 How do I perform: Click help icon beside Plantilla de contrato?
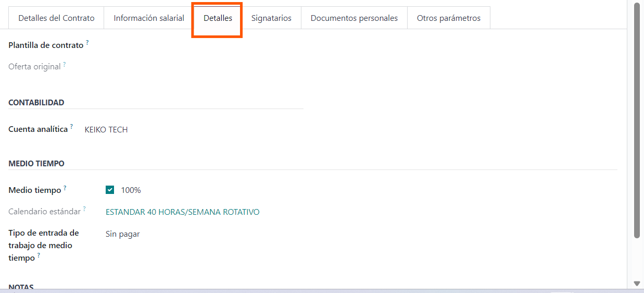(x=87, y=43)
